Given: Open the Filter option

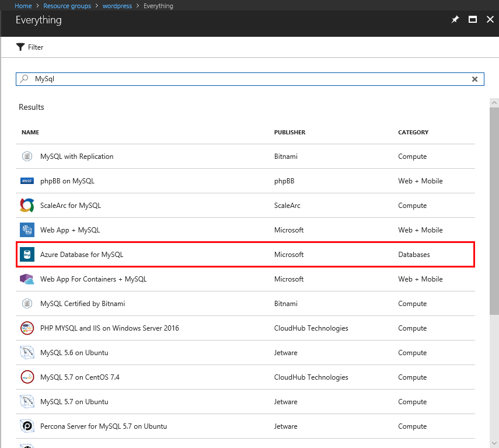Looking at the screenshot, I should tap(30, 47).
